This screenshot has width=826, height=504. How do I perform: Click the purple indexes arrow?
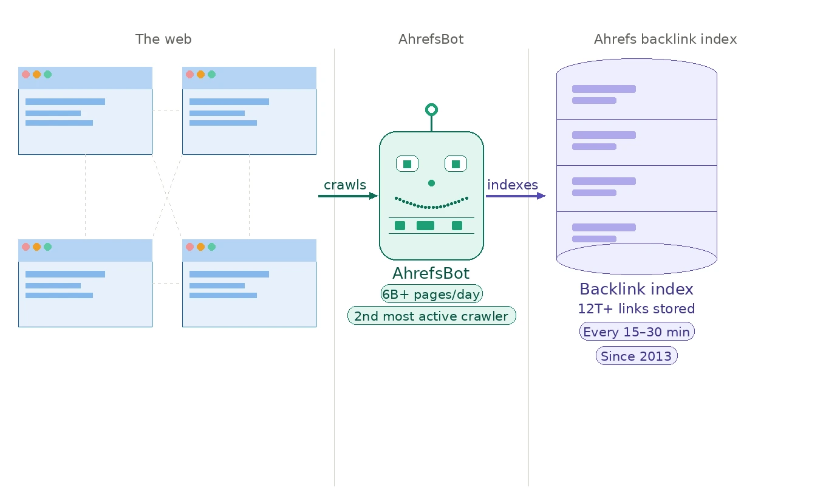(515, 196)
